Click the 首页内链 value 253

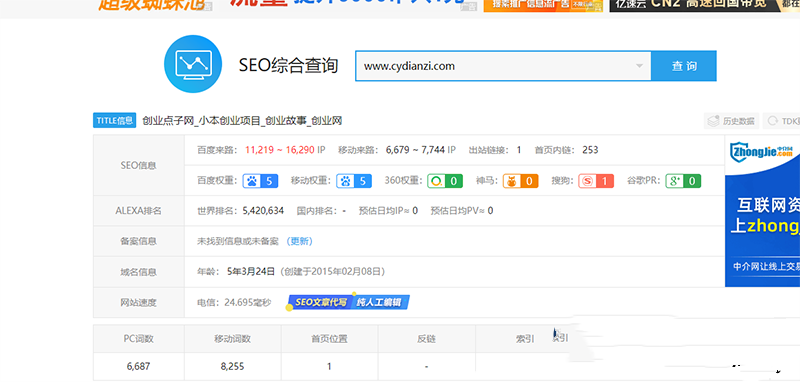tap(590, 150)
